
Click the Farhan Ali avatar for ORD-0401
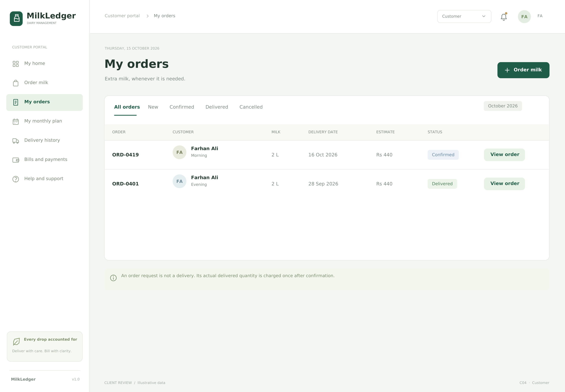[x=180, y=181]
